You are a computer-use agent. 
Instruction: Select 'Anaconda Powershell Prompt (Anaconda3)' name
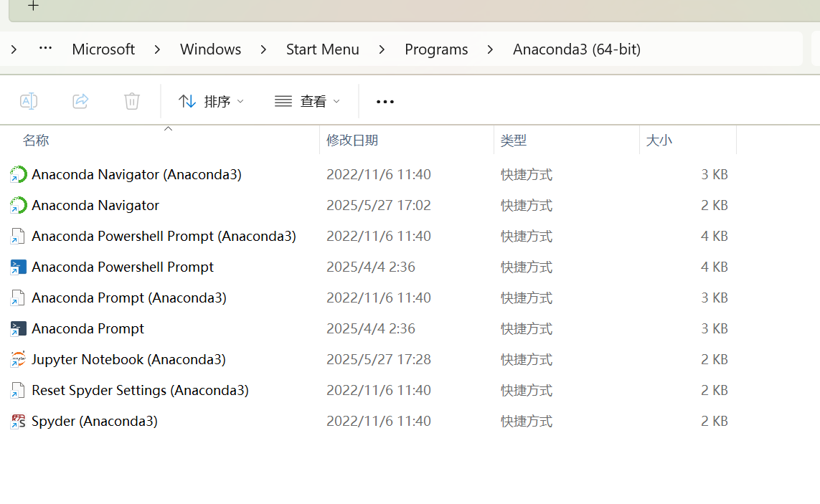[164, 236]
